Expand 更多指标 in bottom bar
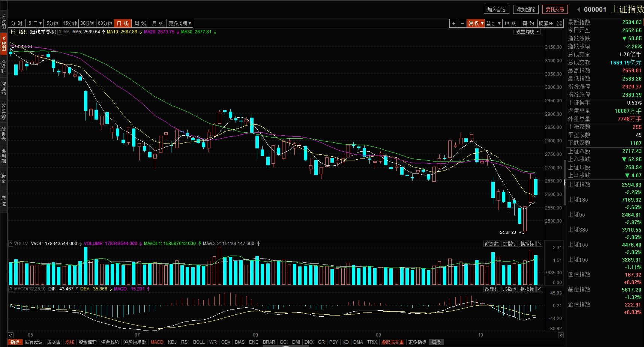The image size is (644, 347). click(417, 342)
